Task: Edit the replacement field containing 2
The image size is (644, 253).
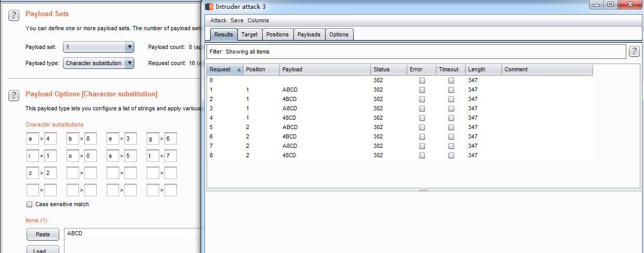Action: click(50, 173)
